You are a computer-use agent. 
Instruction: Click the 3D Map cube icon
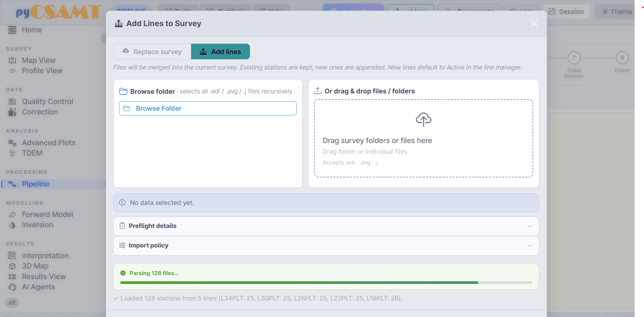(x=12, y=266)
